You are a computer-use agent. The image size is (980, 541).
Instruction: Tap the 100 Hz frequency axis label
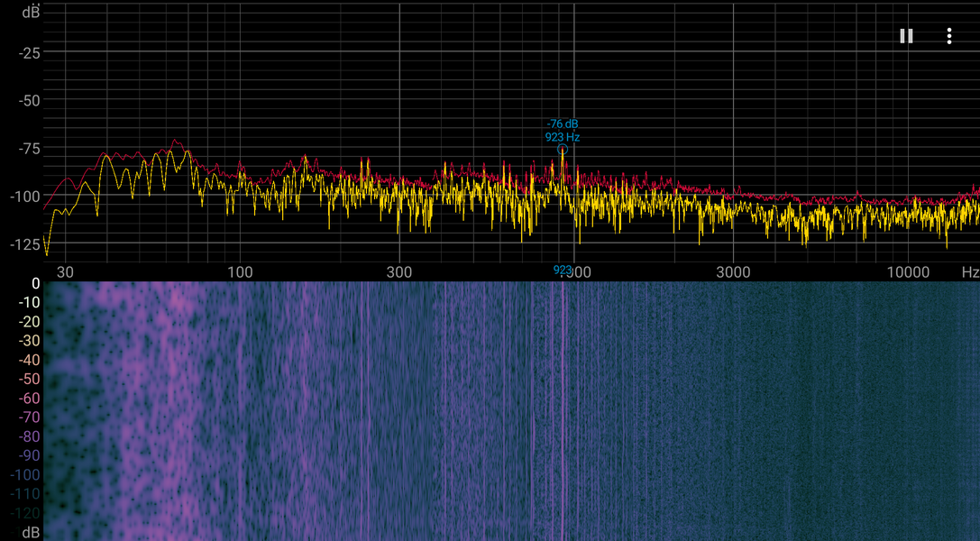click(240, 272)
